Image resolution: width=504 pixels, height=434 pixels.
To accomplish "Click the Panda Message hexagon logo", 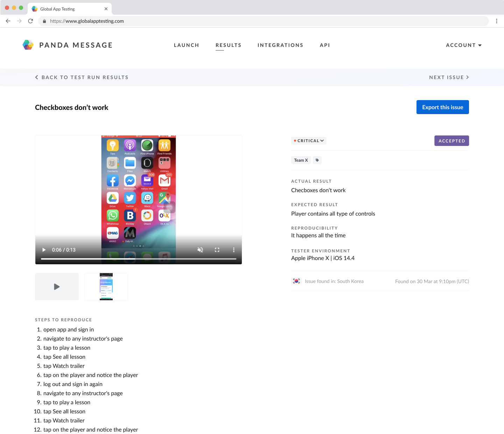I will 28,45.
